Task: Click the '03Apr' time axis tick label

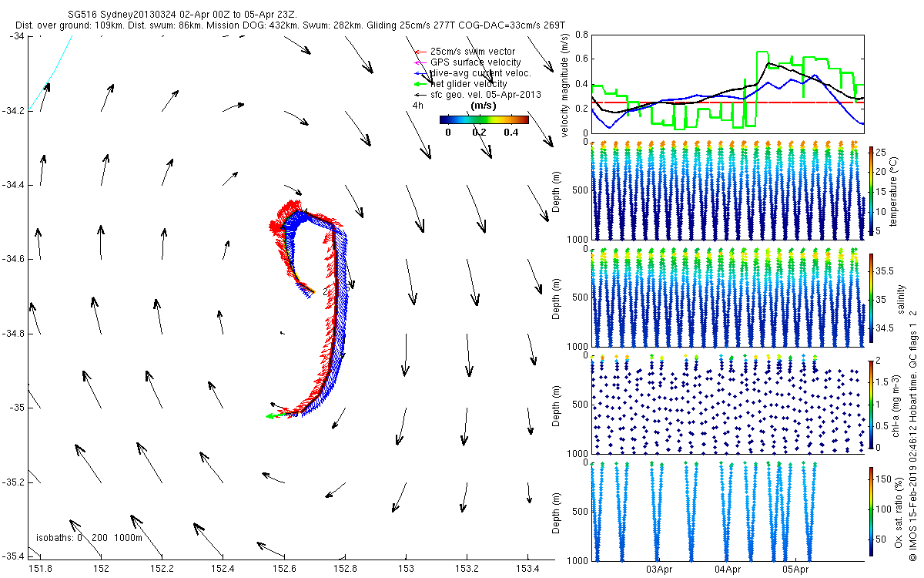Action: pos(659,570)
